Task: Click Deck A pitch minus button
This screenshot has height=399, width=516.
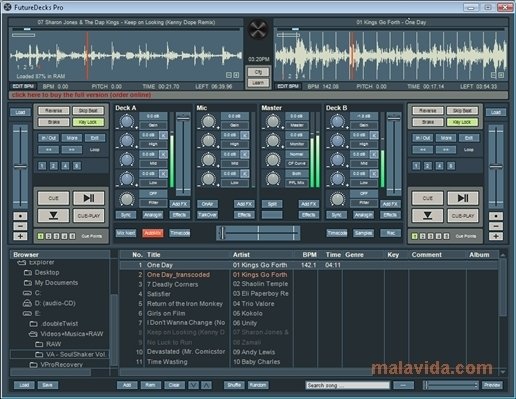Action: click(20, 226)
